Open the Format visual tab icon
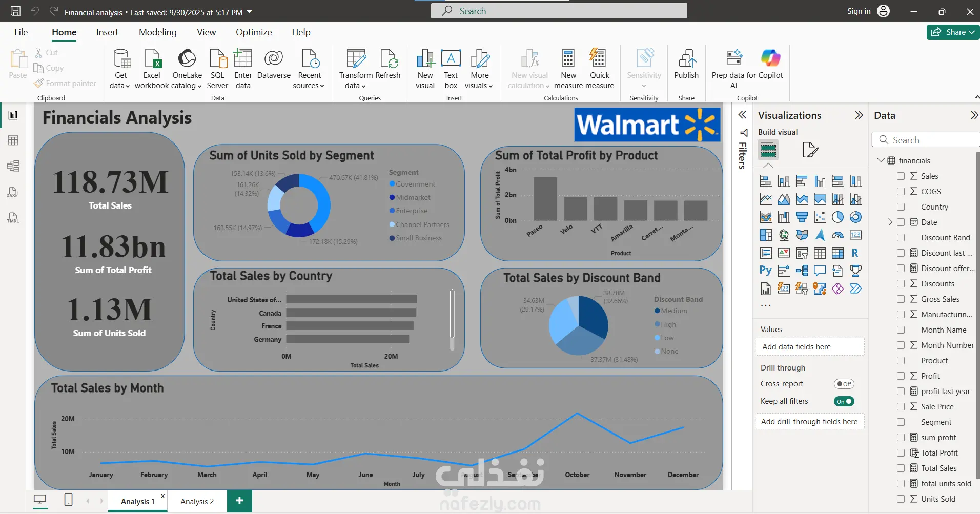Image resolution: width=980 pixels, height=514 pixels. tap(810, 150)
